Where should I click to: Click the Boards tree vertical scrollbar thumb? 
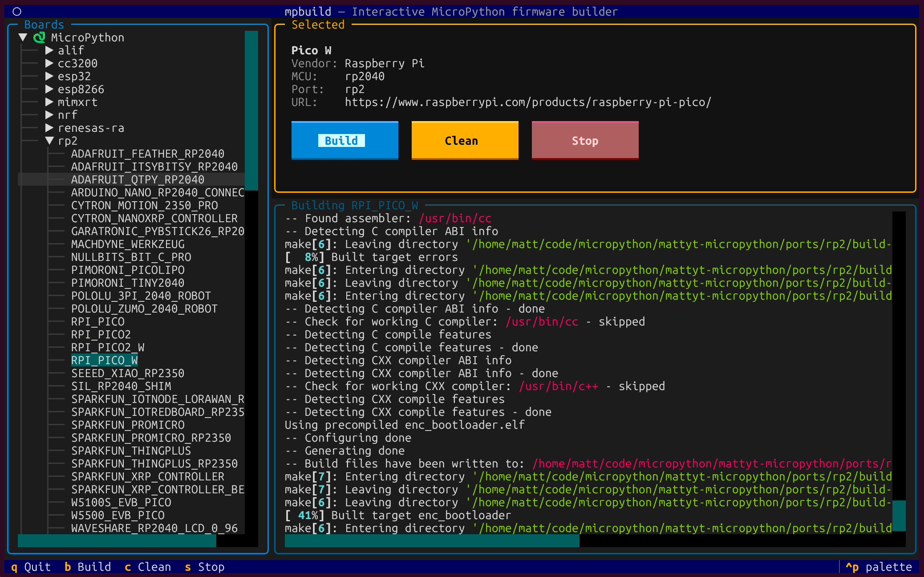click(x=251, y=110)
